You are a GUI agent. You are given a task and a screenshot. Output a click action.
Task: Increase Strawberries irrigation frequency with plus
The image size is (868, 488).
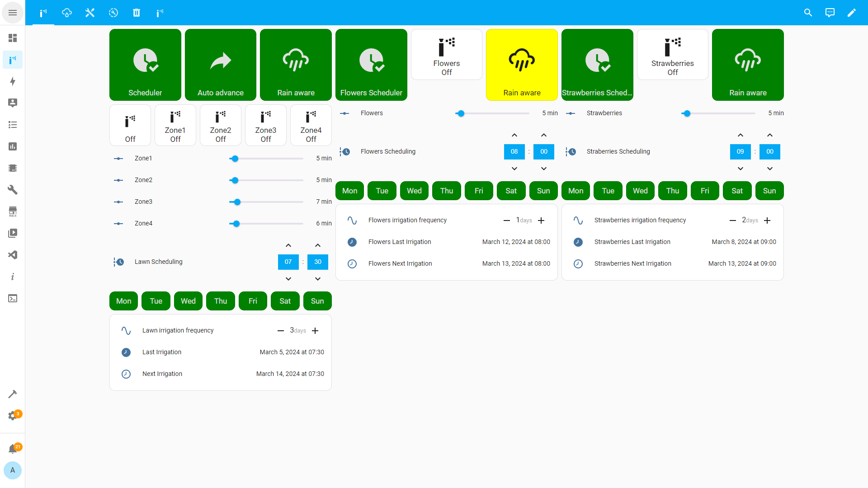pyautogui.click(x=767, y=221)
